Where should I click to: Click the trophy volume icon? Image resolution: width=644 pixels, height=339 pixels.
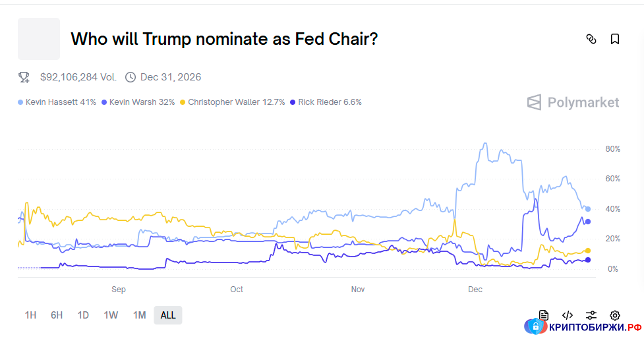(x=24, y=77)
